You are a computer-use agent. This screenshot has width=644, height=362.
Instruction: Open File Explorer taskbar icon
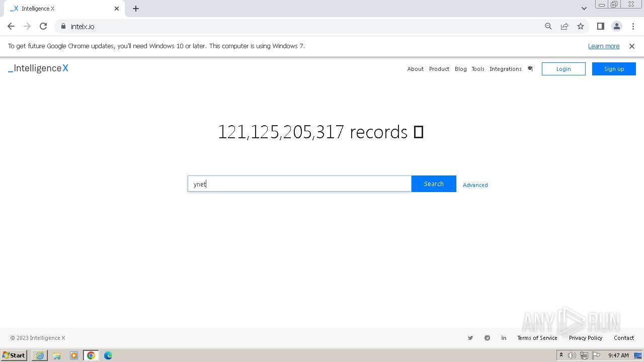pyautogui.click(x=57, y=355)
